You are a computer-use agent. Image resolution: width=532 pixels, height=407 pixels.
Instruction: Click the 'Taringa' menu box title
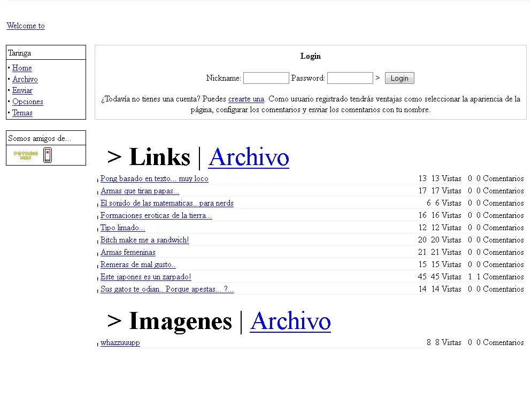click(x=19, y=53)
